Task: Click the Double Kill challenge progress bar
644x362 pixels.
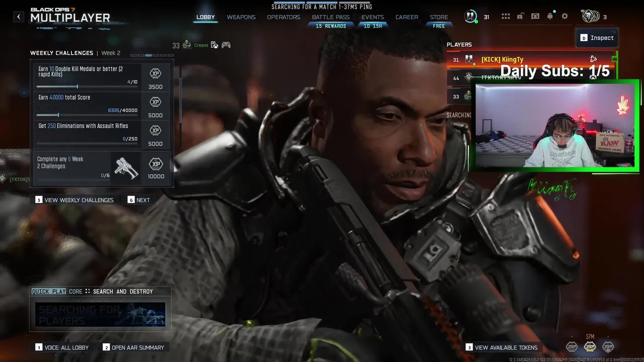Action: coord(87,87)
